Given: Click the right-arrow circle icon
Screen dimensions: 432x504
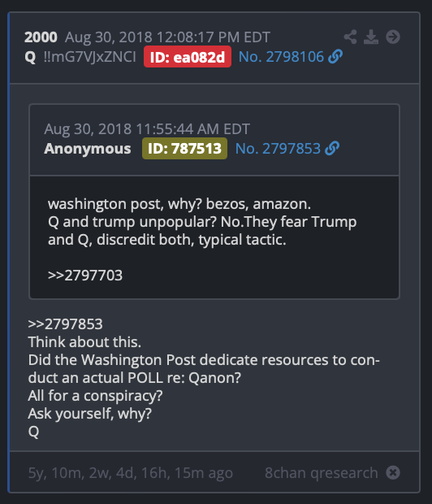Looking at the screenshot, I should coord(393,37).
